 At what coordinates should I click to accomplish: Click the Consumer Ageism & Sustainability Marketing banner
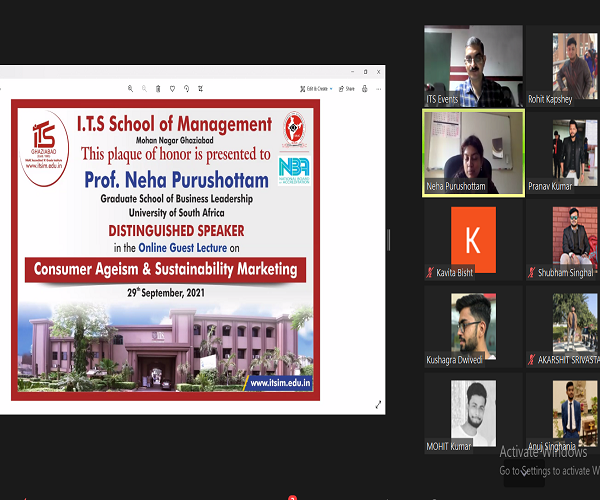(x=165, y=269)
